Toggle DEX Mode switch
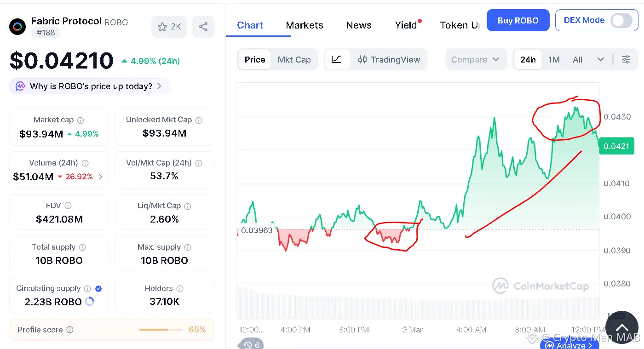The image size is (644, 349). pyautogui.click(x=621, y=20)
